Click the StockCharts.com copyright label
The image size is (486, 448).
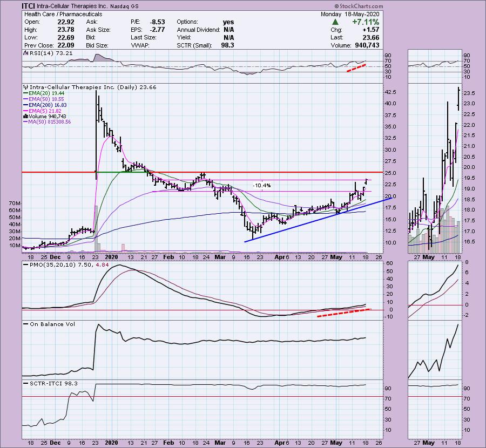pyautogui.click(x=359, y=6)
